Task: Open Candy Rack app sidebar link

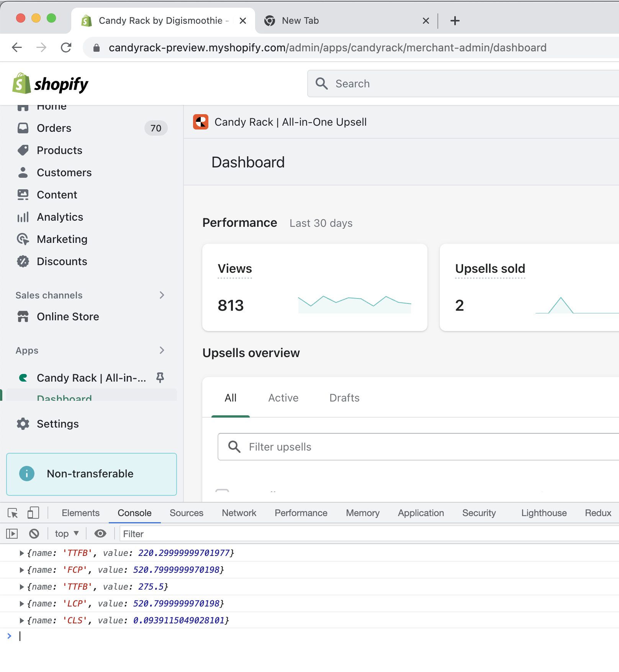Action: [x=92, y=378]
